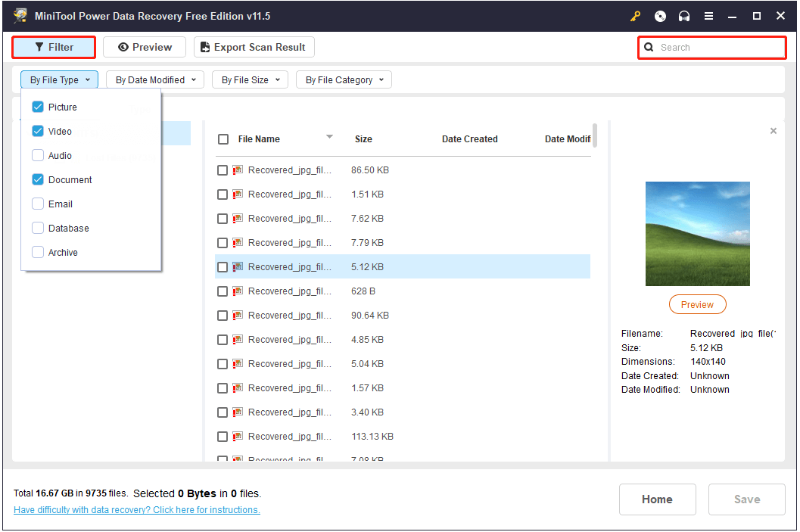Click the file icon of the 86.50 KB row

(238, 170)
